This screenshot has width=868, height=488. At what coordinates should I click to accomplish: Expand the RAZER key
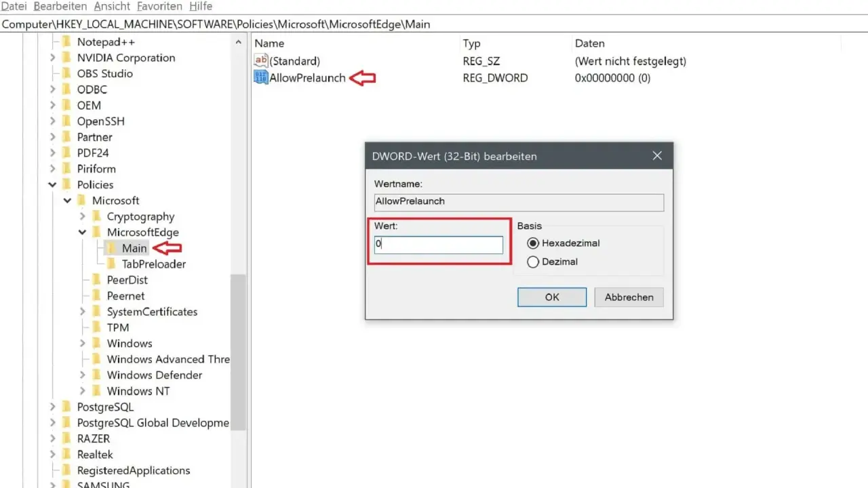[53, 439]
